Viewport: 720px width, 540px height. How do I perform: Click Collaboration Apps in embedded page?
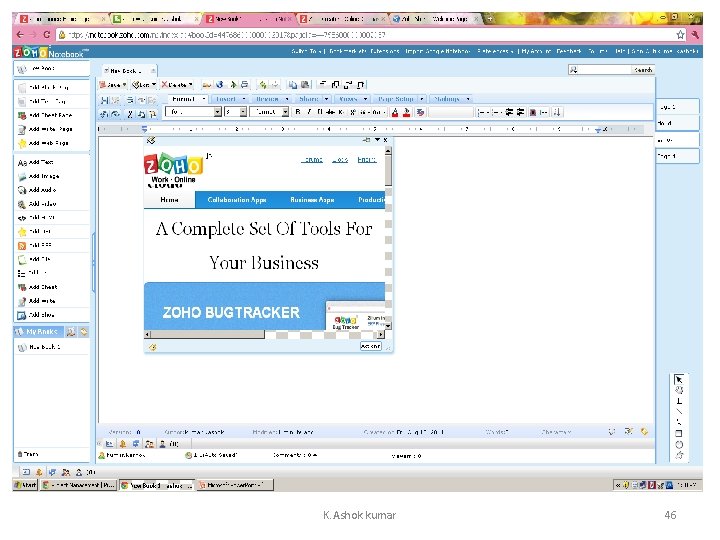click(x=237, y=200)
